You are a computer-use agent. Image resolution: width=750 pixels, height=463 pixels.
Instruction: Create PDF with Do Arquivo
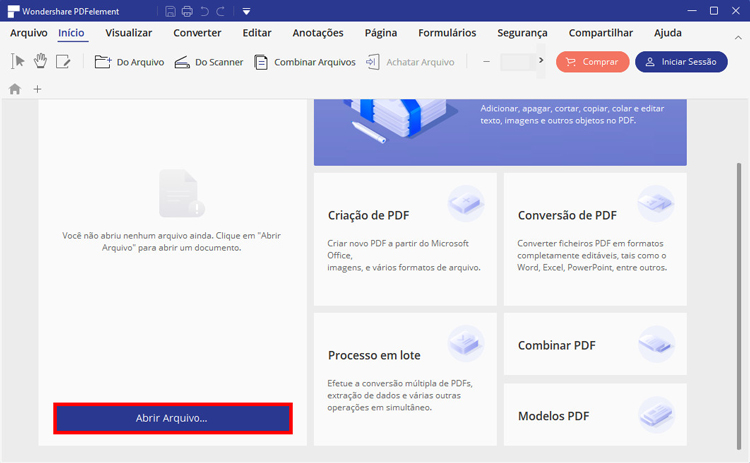[x=129, y=62]
